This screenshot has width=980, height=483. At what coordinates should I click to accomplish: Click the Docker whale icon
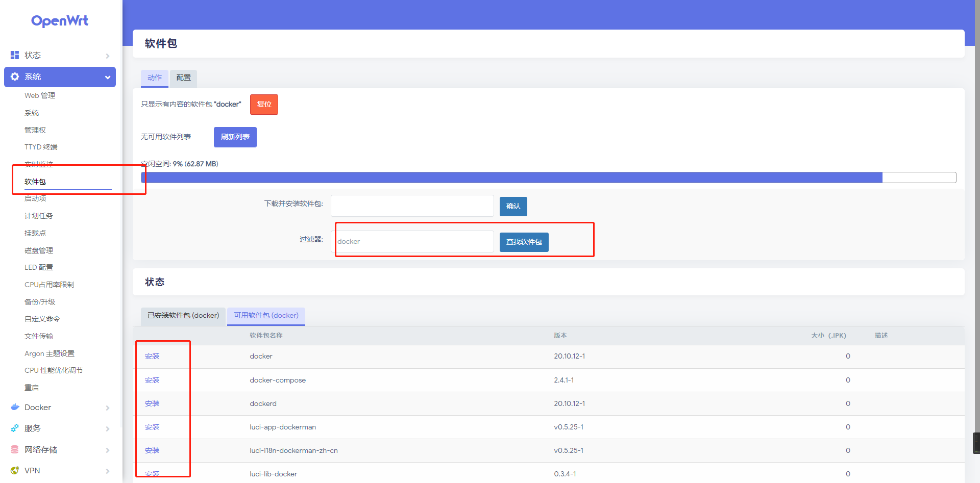tap(15, 407)
